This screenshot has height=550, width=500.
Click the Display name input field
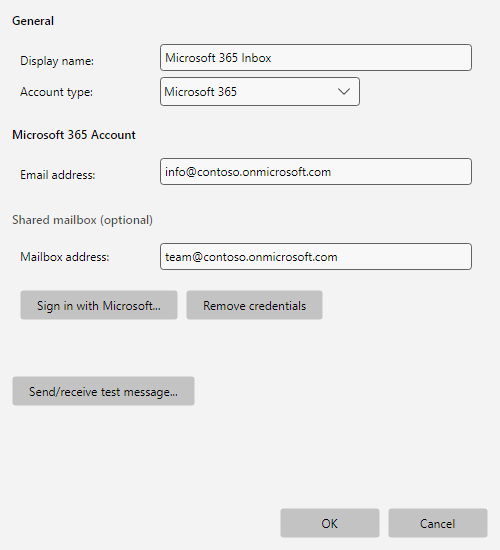click(316, 58)
